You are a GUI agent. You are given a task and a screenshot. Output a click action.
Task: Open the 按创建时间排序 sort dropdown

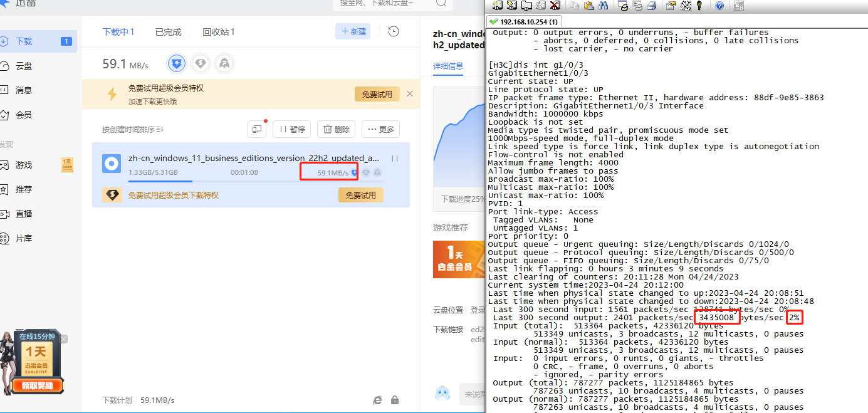[x=133, y=130]
